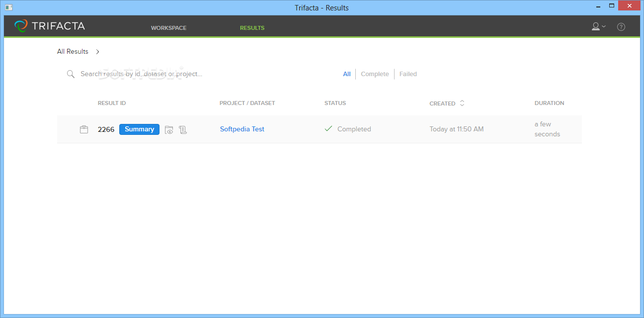Screen dimensions: 644x318
Task: Click the All Results breadcrumb
Action: point(73,52)
